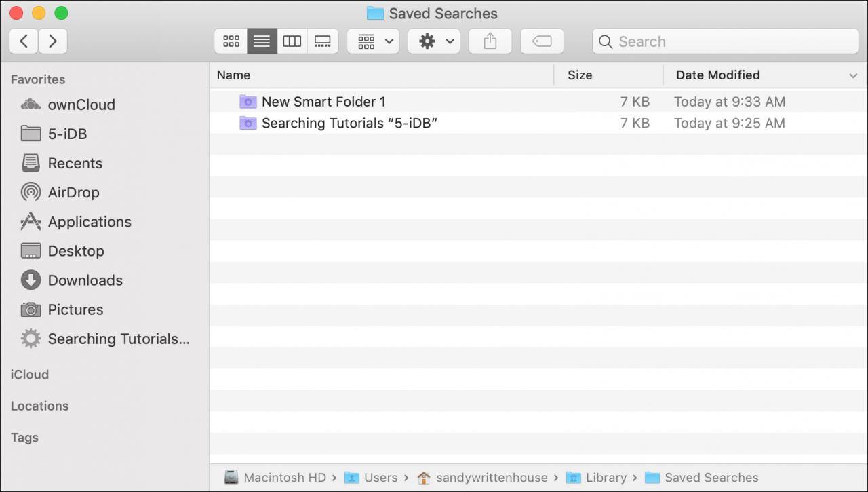This screenshot has height=492, width=868.
Task: Click sandywrittenhouse in the path bar
Action: 492,478
